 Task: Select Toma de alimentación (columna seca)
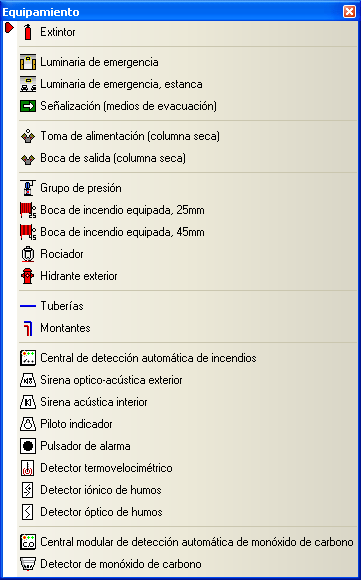point(188,136)
